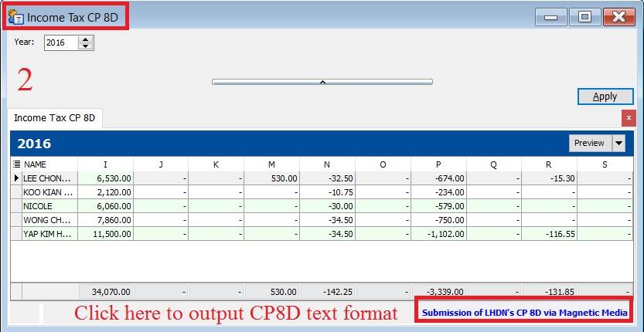This screenshot has width=644, height=332.
Task: Sort by column R header
Action: [x=550, y=164]
